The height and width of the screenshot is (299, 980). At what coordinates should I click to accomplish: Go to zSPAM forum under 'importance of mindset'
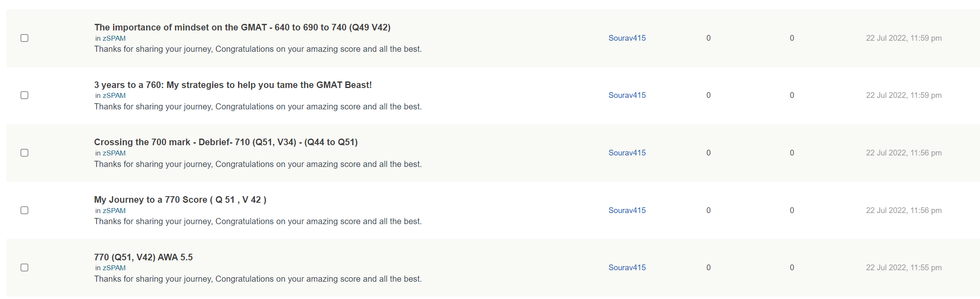(x=114, y=39)
